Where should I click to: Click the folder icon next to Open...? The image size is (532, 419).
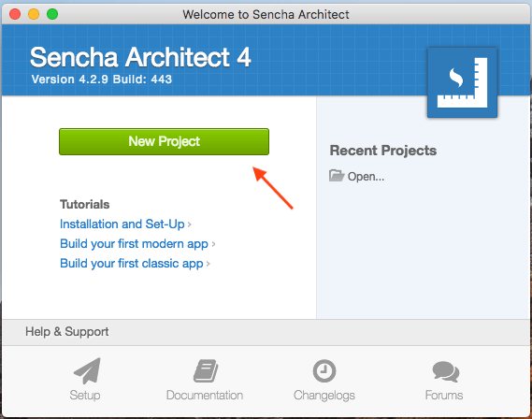pos(337,176)
